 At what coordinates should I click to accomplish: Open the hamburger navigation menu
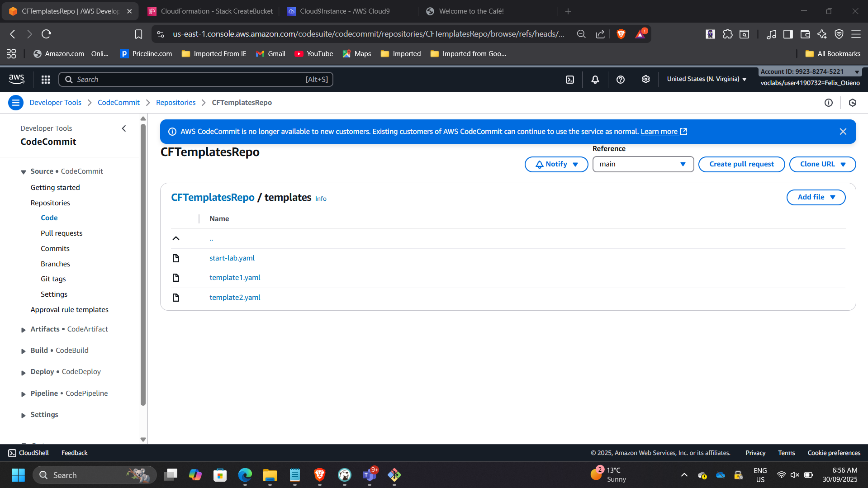[x=15, y=102]
